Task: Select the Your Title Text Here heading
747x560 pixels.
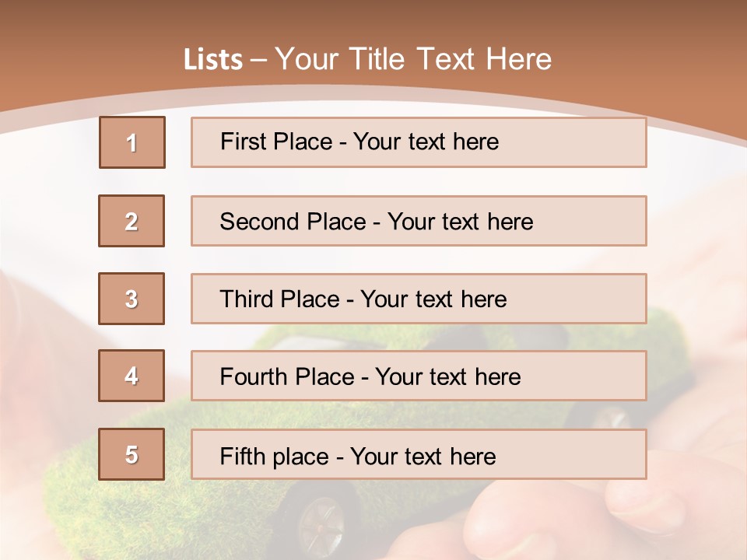Action: (413, 59)
